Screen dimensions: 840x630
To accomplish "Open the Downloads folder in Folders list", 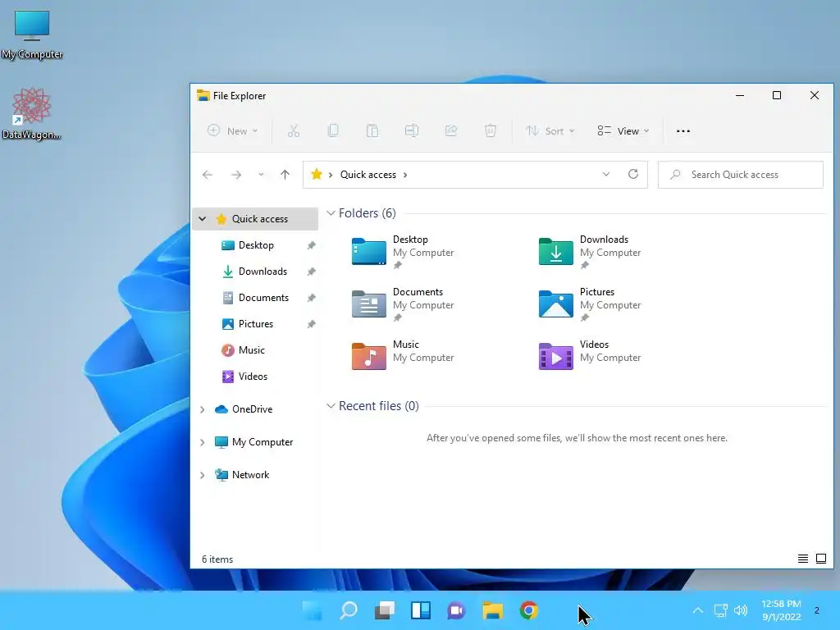I will click(589, 251).
